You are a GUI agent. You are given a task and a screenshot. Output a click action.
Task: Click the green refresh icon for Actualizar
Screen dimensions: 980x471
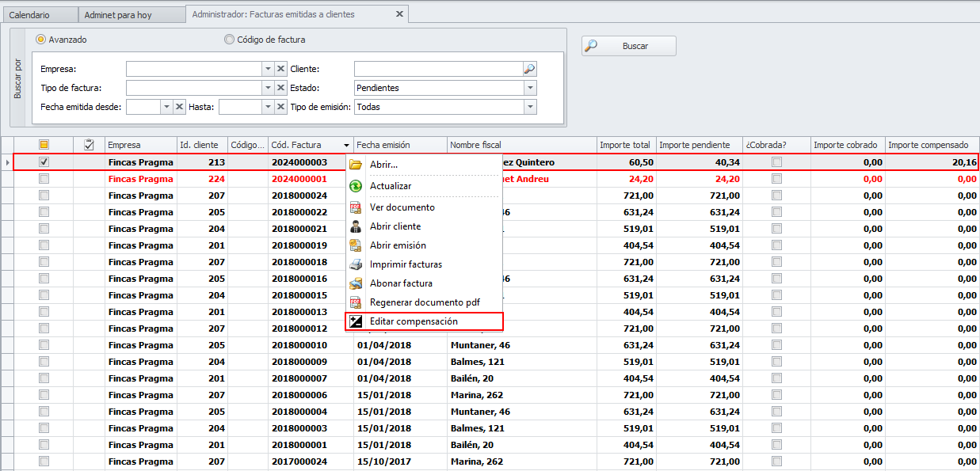[356, 186]
